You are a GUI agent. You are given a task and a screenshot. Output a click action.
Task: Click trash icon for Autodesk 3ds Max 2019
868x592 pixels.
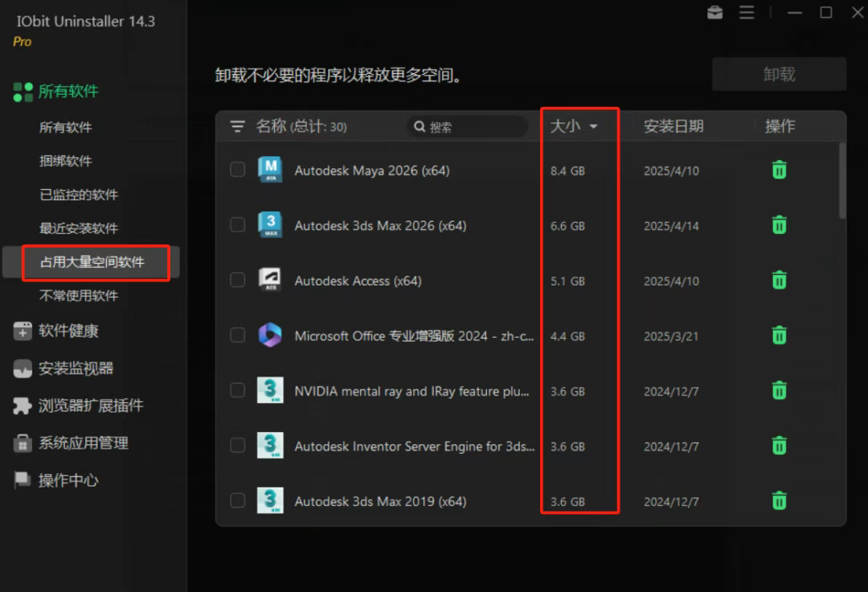(779, 501)
